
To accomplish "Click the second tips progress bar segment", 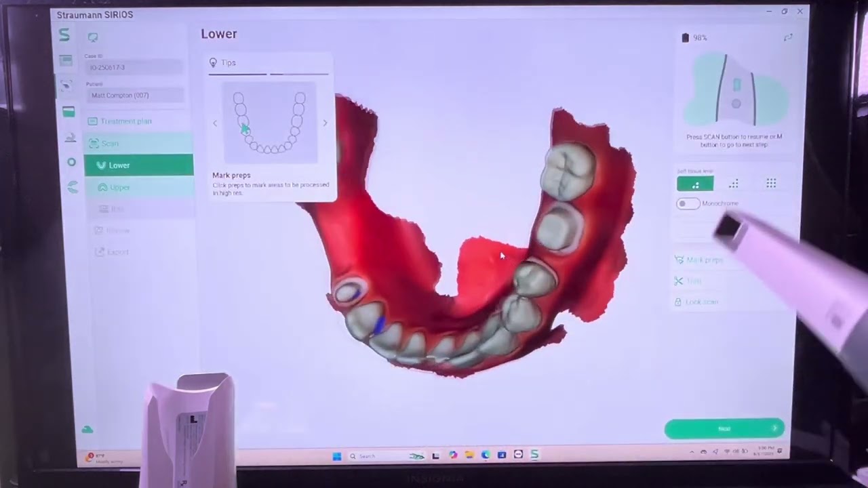I will (x=299, y=74).
